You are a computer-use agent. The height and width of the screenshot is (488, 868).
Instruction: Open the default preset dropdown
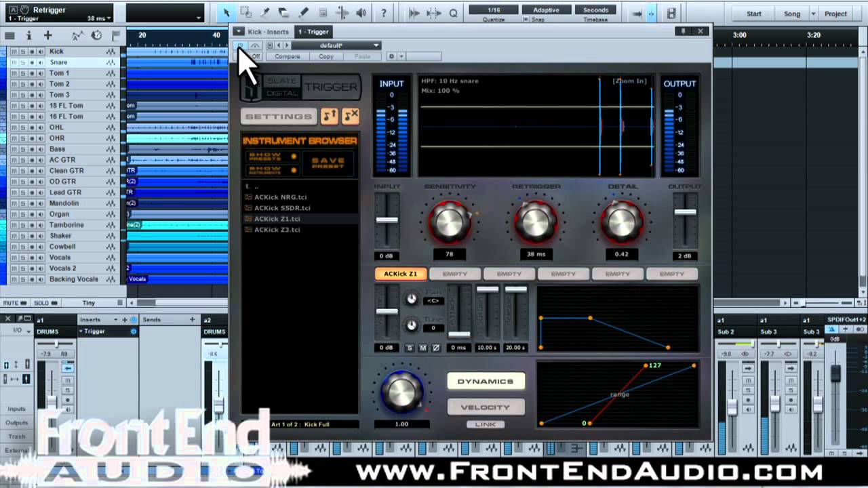336,45
